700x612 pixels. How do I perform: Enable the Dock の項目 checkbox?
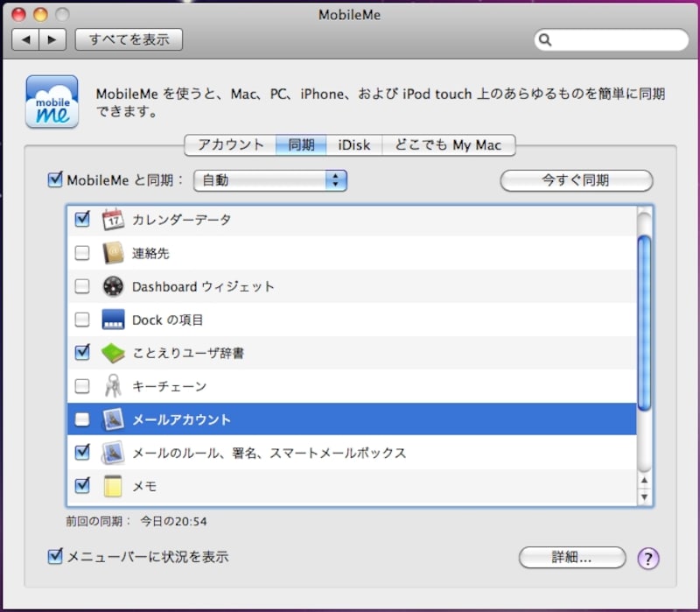pyautogui.click(x=82, y=320)
